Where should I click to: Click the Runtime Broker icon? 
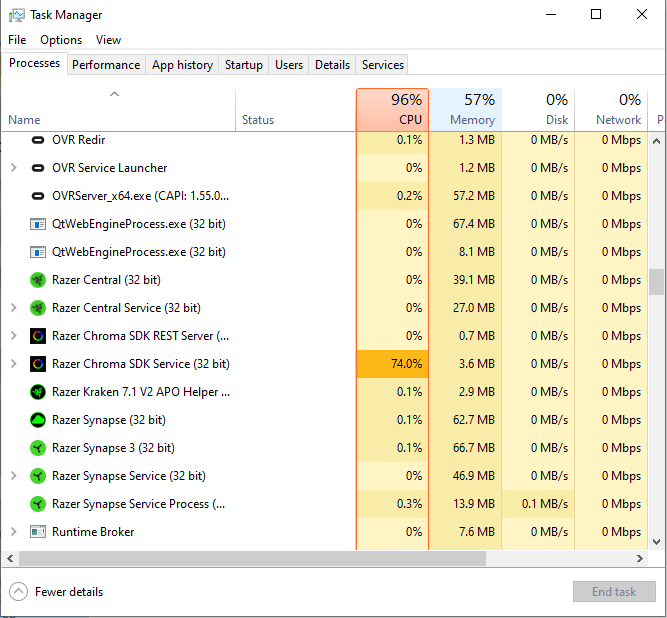(38, 532)
